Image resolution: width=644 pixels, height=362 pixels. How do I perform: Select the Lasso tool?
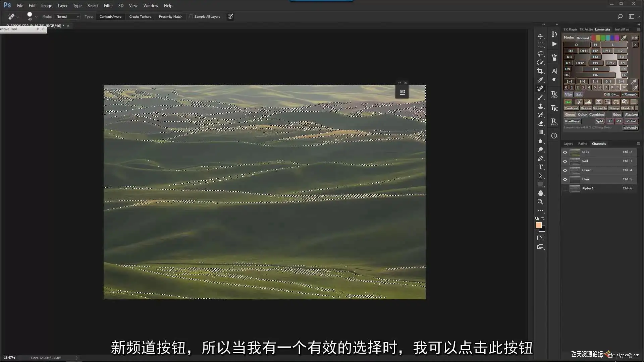click(x=540, y=54)
